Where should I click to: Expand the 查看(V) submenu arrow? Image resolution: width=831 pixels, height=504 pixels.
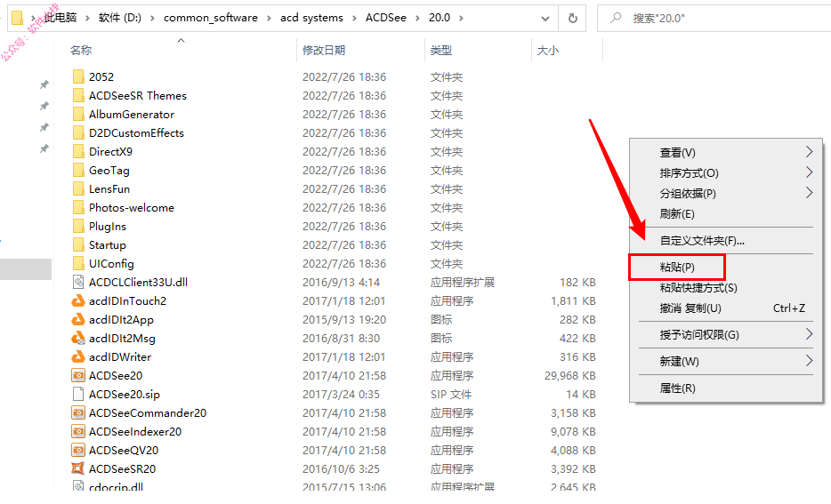809,152
